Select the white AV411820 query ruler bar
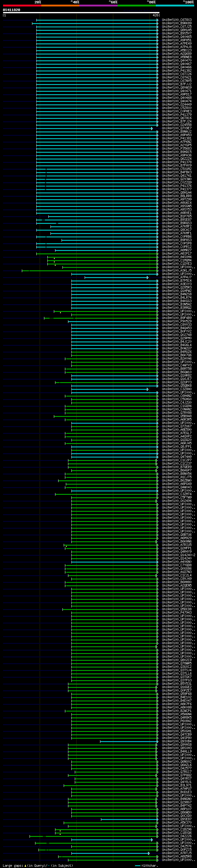Image resolution: width=197 pixels, height=868 pixels. click(x=81, y=13)
